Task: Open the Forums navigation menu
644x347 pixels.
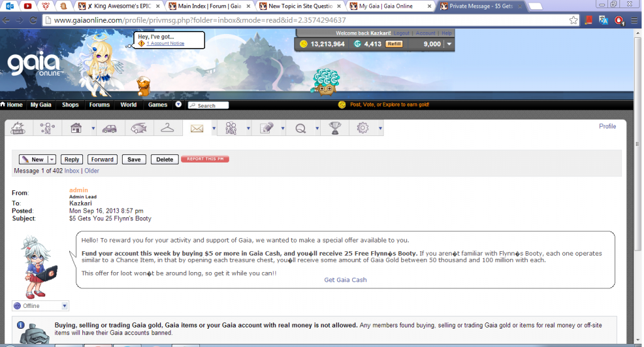Action: coord(99,105)
